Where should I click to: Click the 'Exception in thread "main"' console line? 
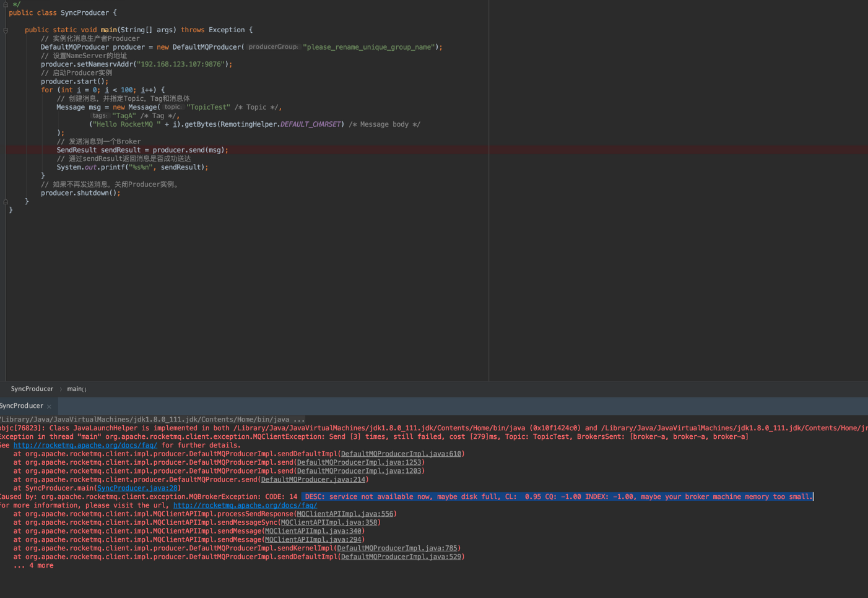click(x=374, y=436)
